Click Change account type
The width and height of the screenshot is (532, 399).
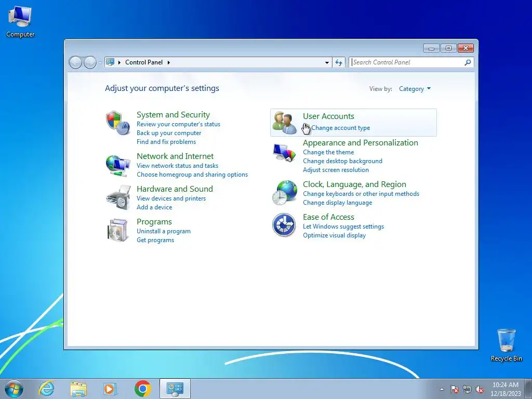[x=341, y=128]
